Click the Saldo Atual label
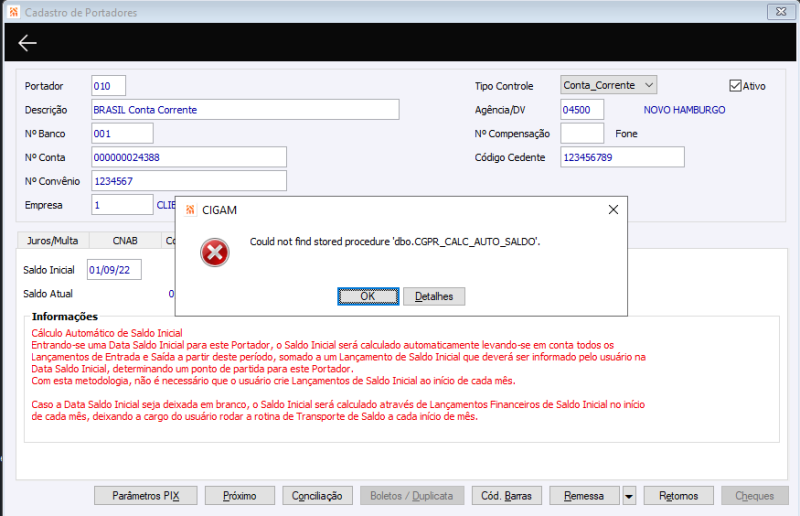This screenshot has height=516, width=800. pos(48,293)
